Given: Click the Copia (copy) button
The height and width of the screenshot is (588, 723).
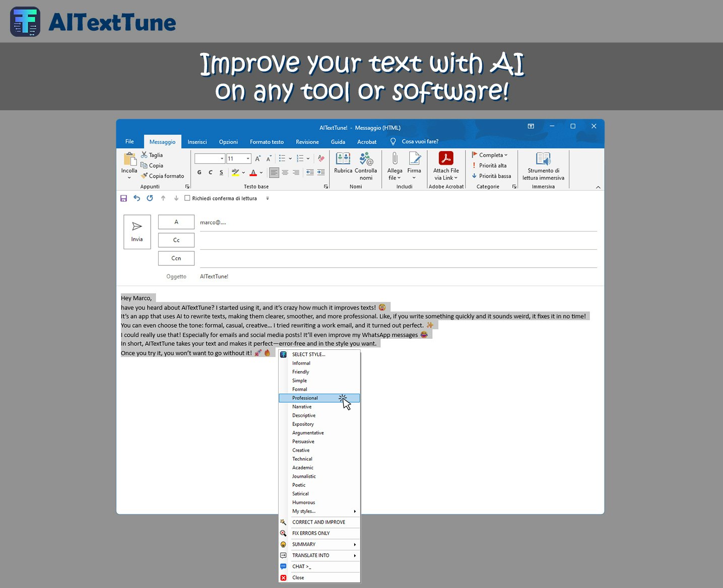Looking at the screenshot, I should (152, 166).
